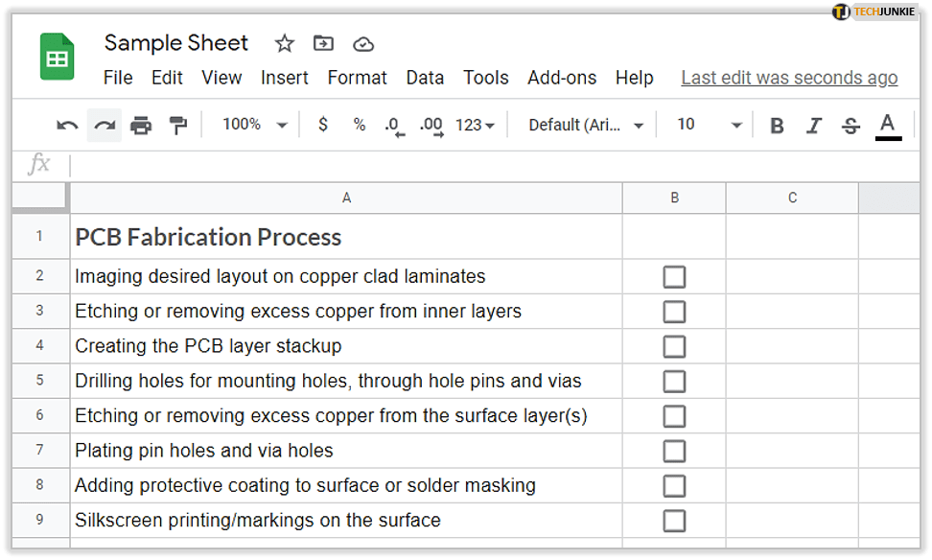Screen dimensions: 932x560
Task: Activate the Paint format roller icon
Action: (x=177, y=125)
